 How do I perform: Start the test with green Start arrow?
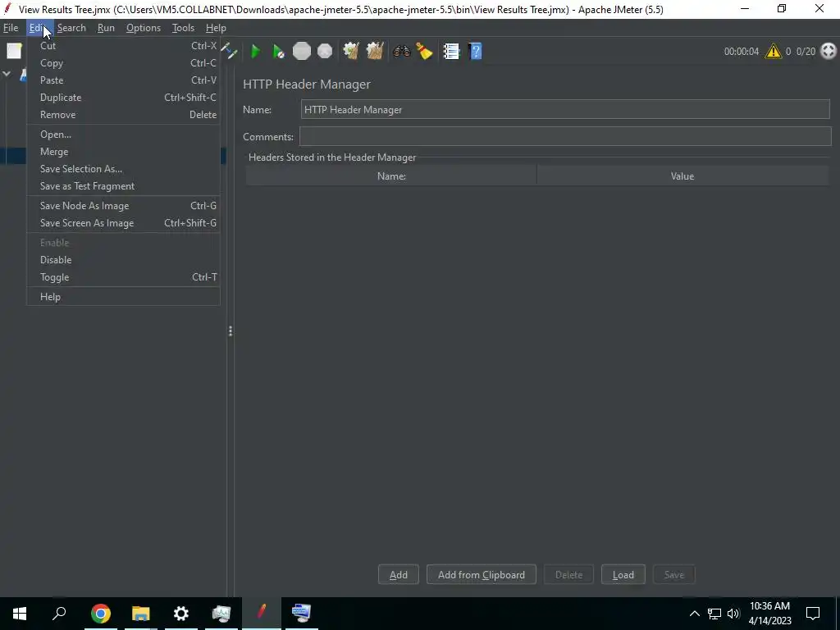pyautogui.click(x=256, y=52)
